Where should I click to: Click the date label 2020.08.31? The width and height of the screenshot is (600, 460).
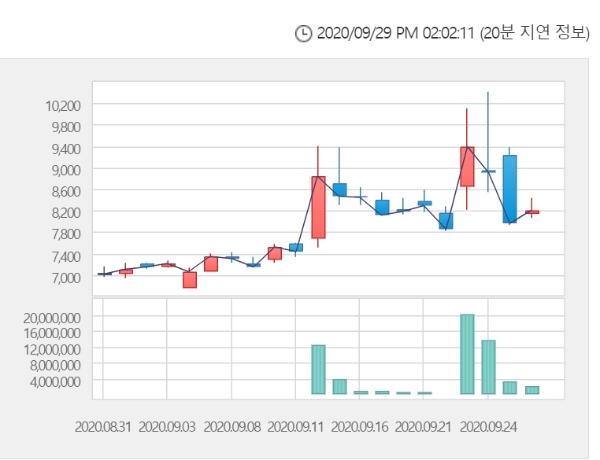pos(103,427)
